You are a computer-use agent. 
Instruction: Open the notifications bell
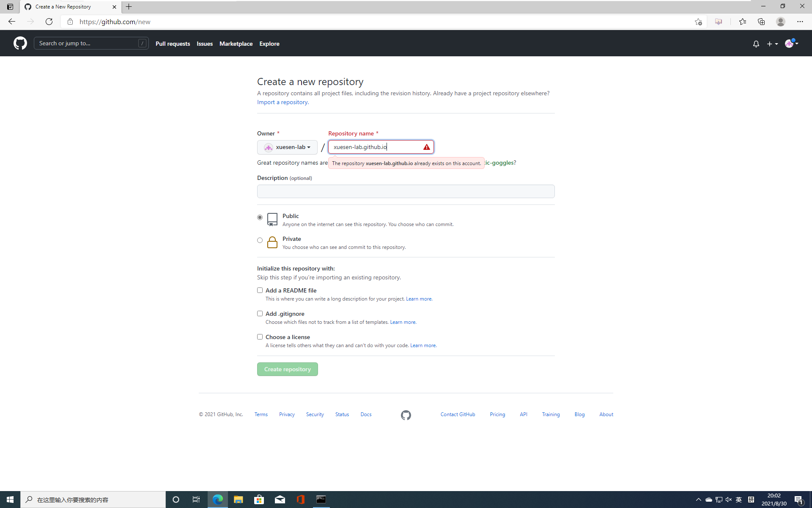click(756, 44)
